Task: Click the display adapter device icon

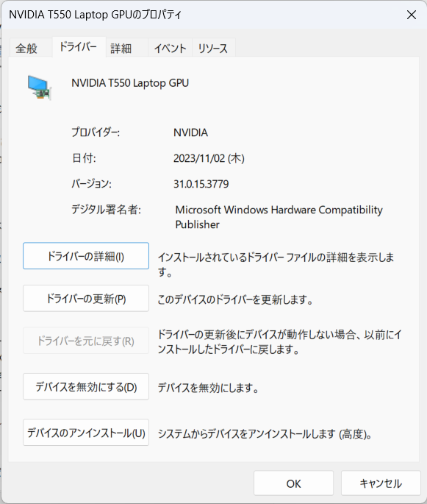Action: tap(40, 88)
